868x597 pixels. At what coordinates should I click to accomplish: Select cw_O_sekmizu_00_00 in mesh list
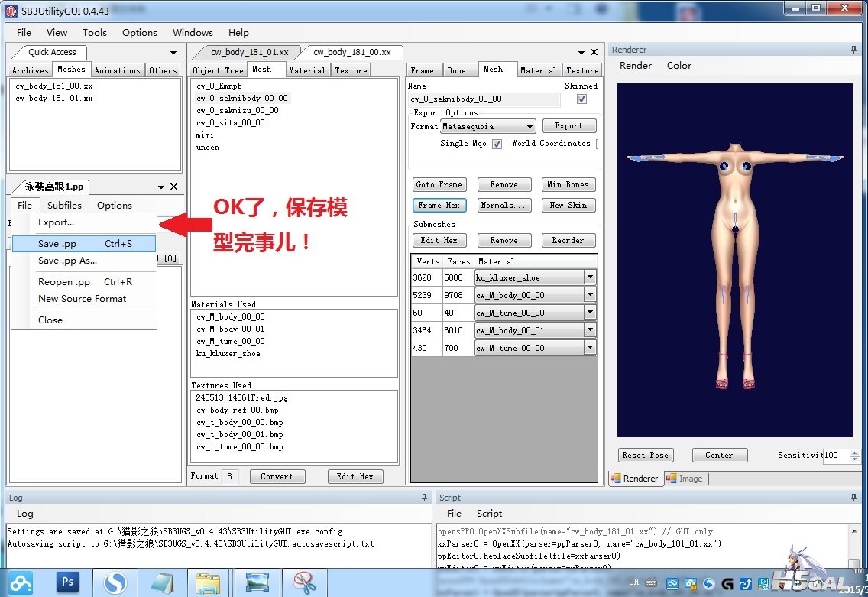point(238,110)
